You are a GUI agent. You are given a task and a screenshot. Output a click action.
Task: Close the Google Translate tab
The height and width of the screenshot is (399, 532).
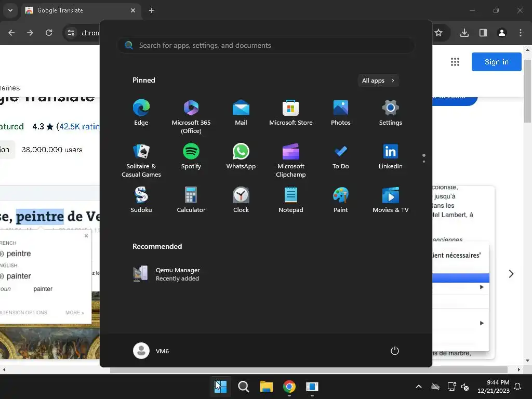133,10
